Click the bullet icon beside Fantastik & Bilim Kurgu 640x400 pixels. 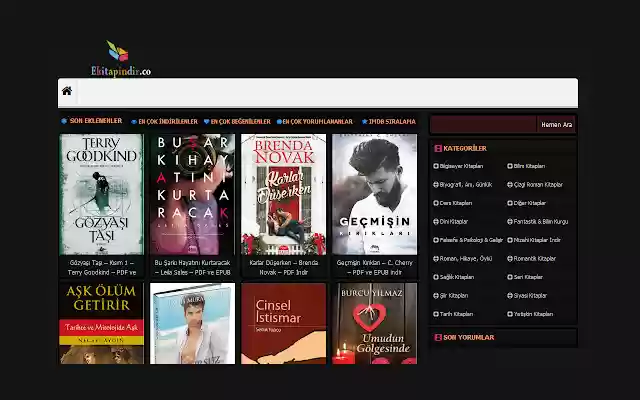(510, 222)
